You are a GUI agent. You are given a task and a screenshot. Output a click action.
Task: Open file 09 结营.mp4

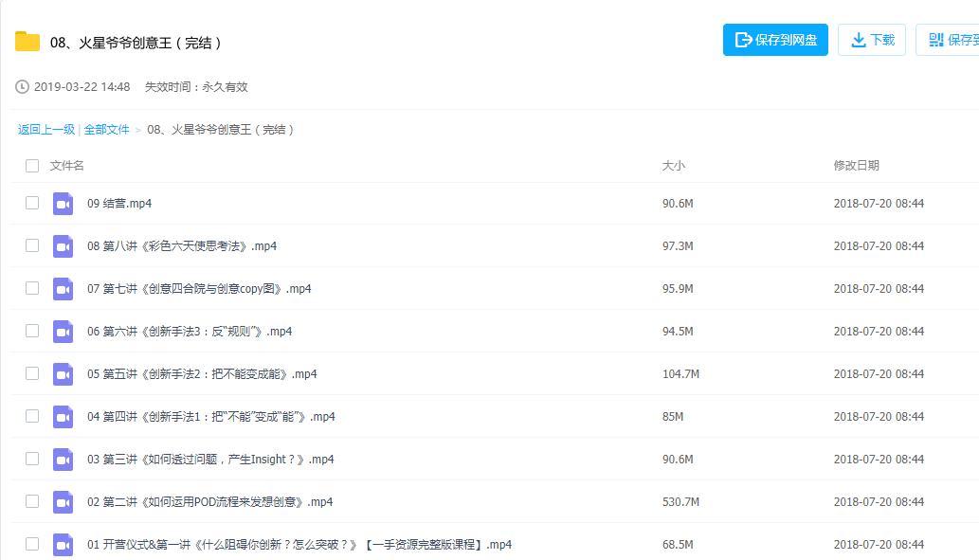[x=119, y=204]
